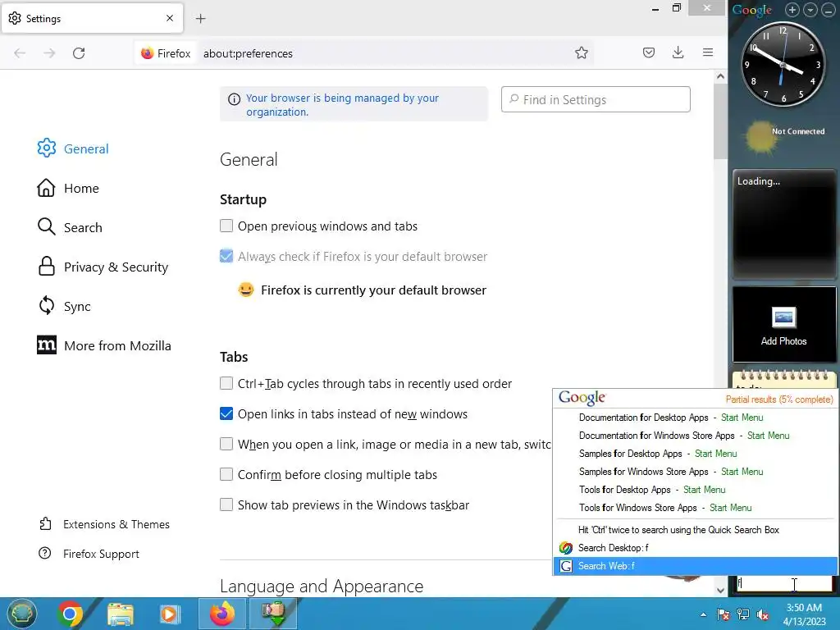Go back using the back arrow
The height and width of the screenshot is (630, 840).
tap(20, 53)
